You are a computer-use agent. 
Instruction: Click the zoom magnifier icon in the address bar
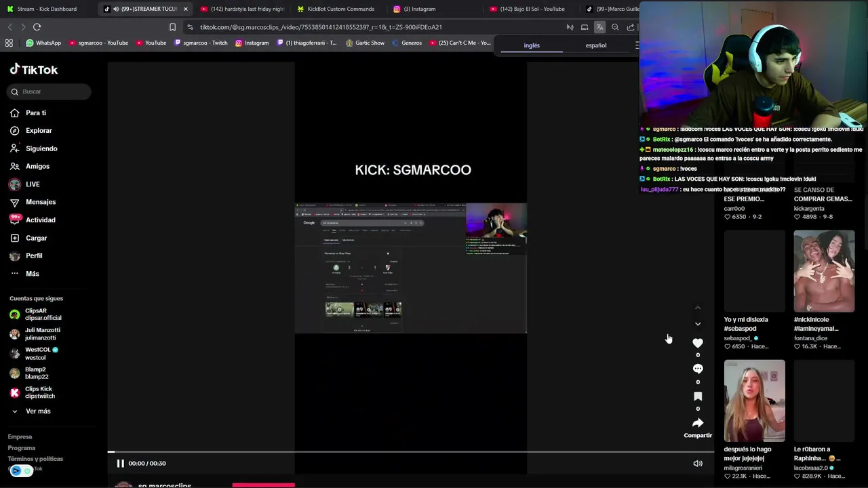pyautogui.click(x=615, y=27)
